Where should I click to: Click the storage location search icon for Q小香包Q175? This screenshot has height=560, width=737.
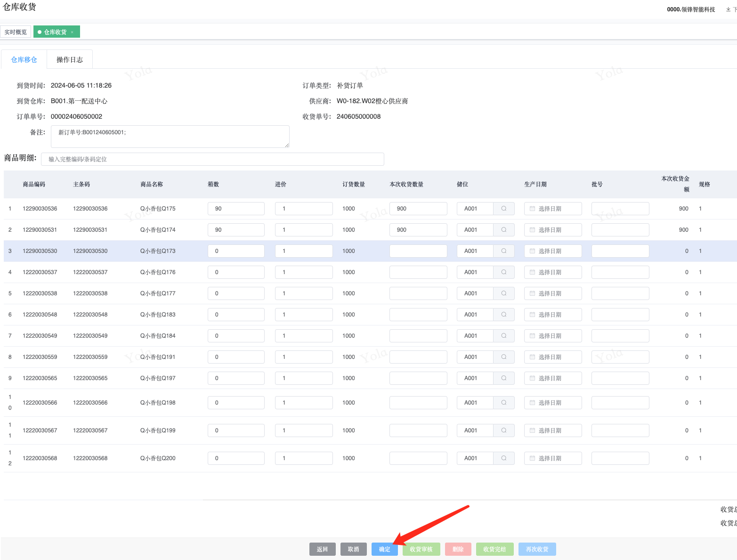503,209
